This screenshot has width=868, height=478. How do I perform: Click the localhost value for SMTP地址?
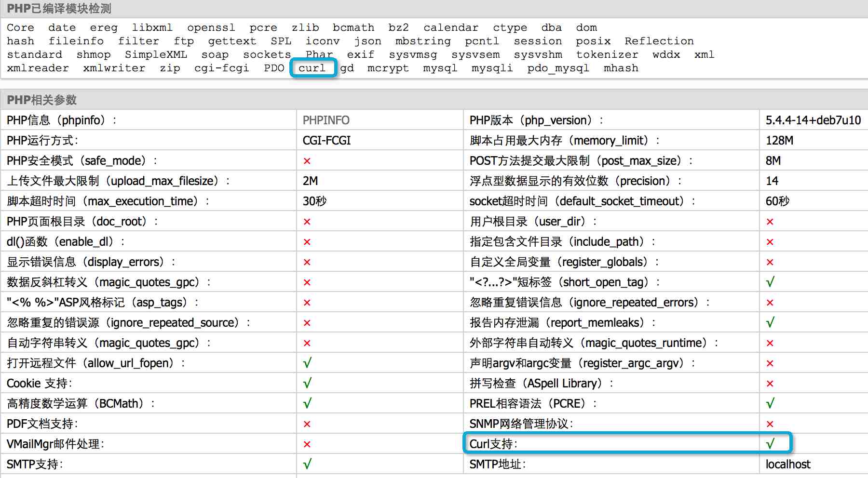tap(787, 464)
